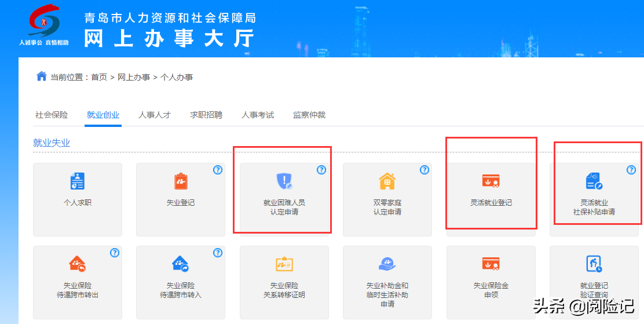Click the 灵活就业社保补贴申请 document icon
This screenshot has height=324, width=644.
pyautogui.click(x=594, y=181)
